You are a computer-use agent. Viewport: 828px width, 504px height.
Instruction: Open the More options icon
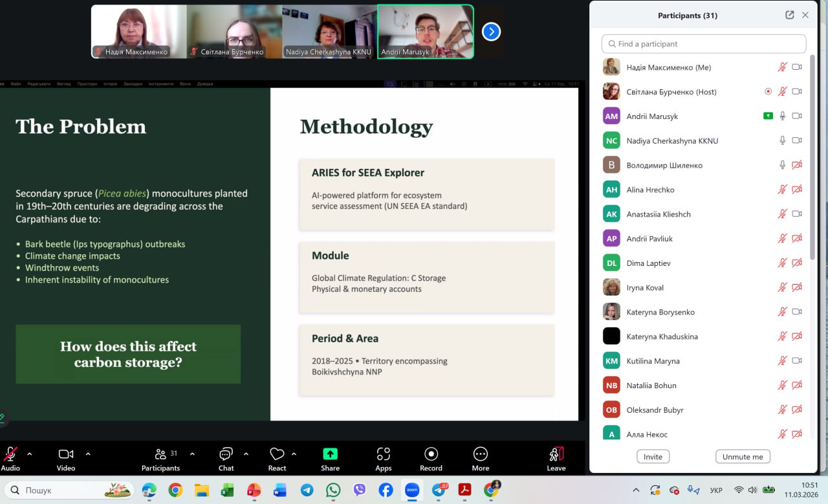480,454
